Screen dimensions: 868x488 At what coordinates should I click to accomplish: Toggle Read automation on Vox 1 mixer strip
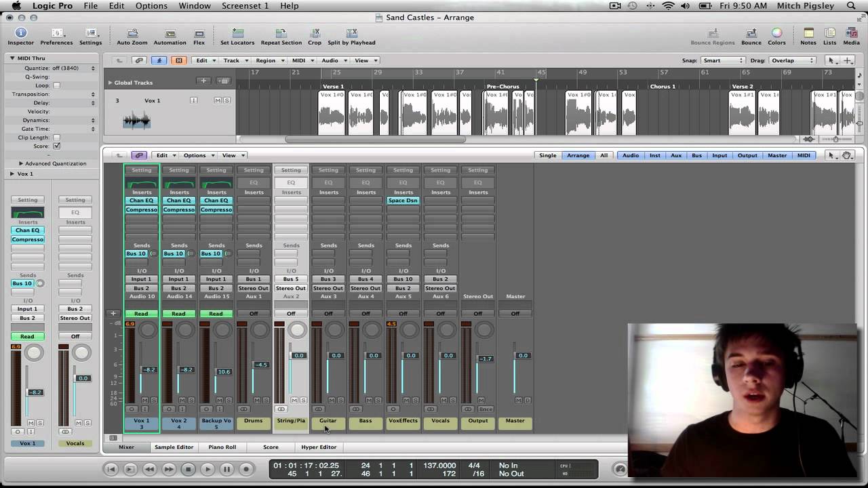point(141,314)
